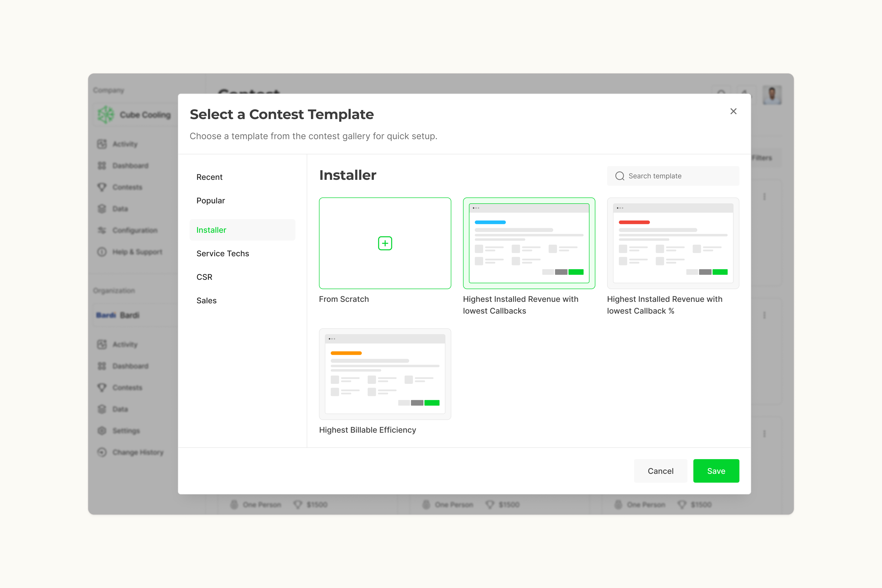
Task: Select Highest Installed Revenue lowest Callbacks thumbnail
Action: [529, 243]
